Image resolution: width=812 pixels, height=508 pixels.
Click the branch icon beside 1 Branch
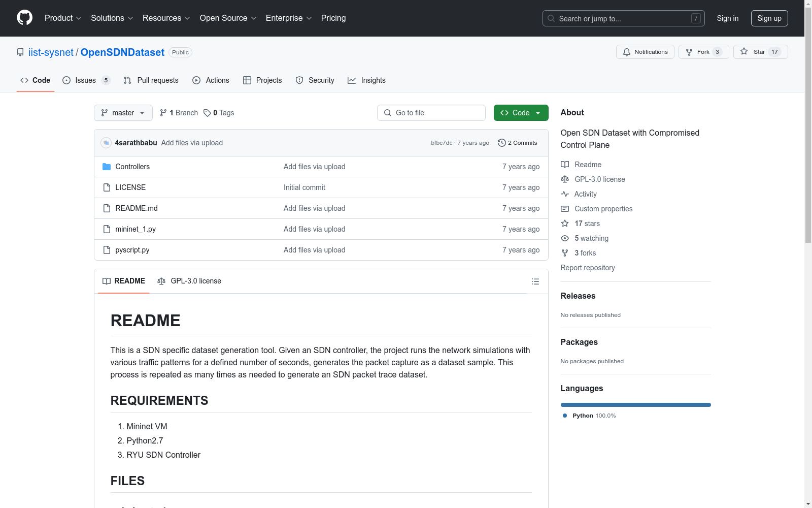[163, 113]
